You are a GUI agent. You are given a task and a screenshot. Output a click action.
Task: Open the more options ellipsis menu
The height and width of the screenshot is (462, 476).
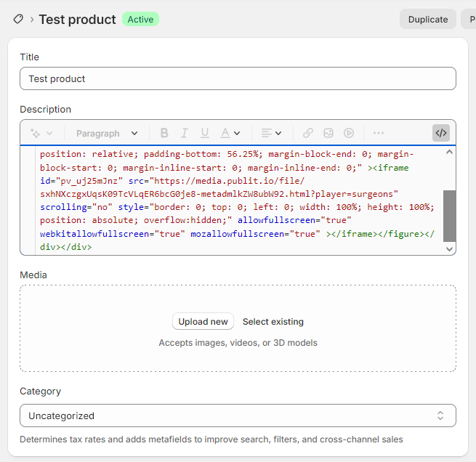pos(379,133)
